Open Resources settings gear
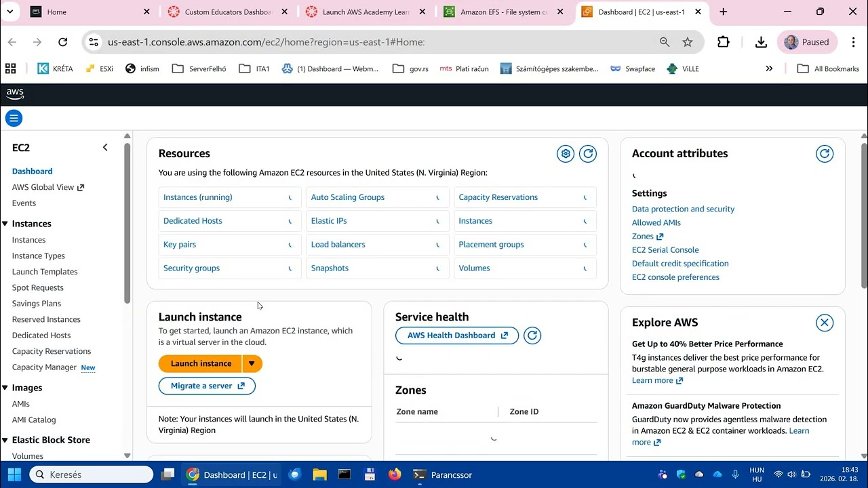Screen dimensions: 868x488 (566, 154)
